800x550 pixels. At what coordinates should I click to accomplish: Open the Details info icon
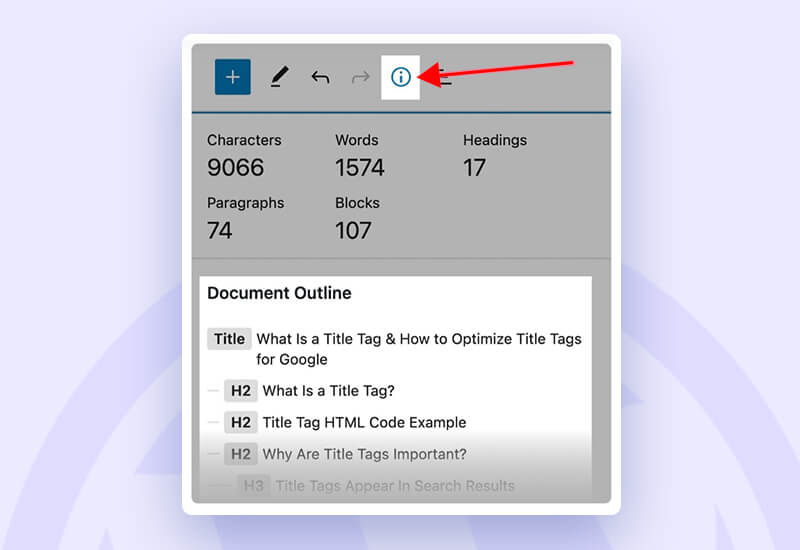click(x=401, y=77)
